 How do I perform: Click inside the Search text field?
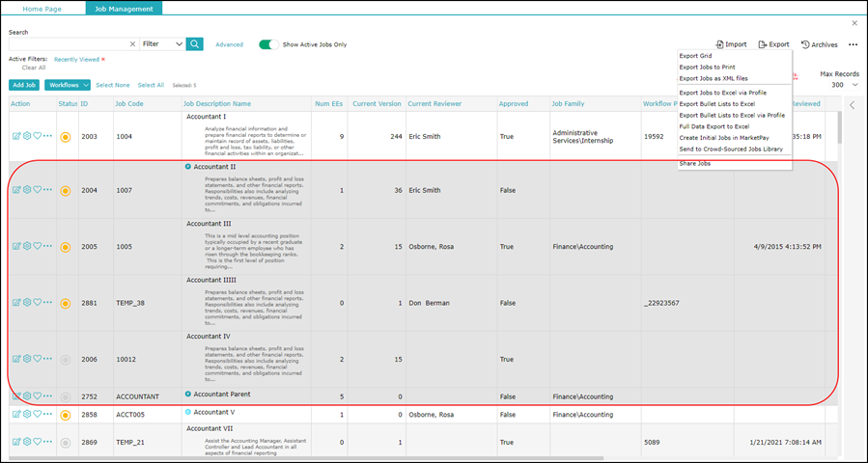[66, 44]
